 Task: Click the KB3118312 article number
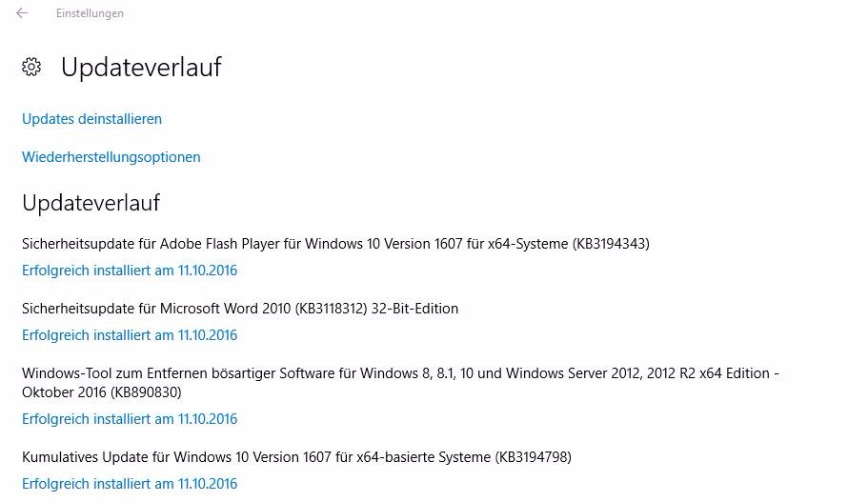tap(331, 309)
